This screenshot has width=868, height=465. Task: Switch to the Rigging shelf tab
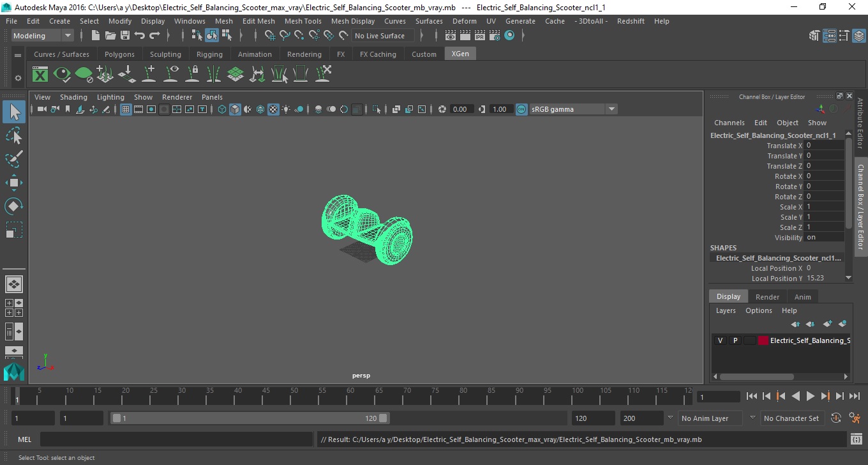(x=209, y=54)
